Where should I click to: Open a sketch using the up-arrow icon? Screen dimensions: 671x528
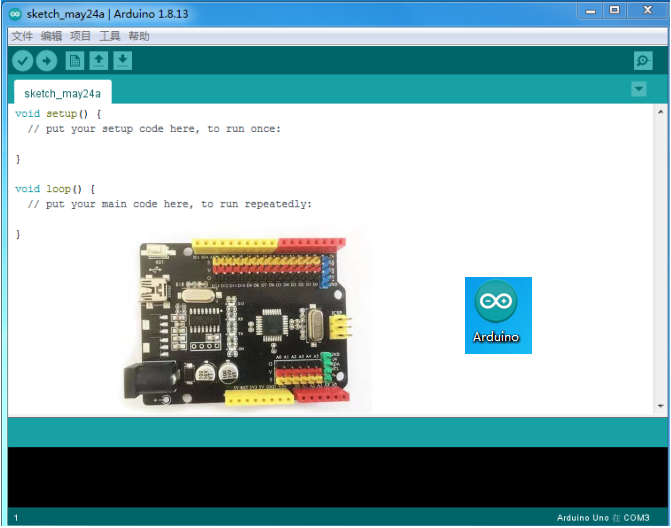(x=99, y=61)
